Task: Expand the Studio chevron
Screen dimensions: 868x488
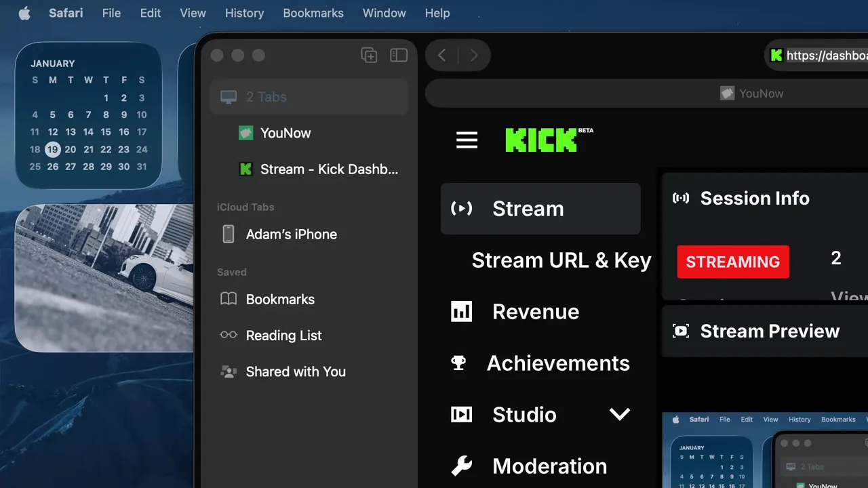Action: click(x=620, y=414)
